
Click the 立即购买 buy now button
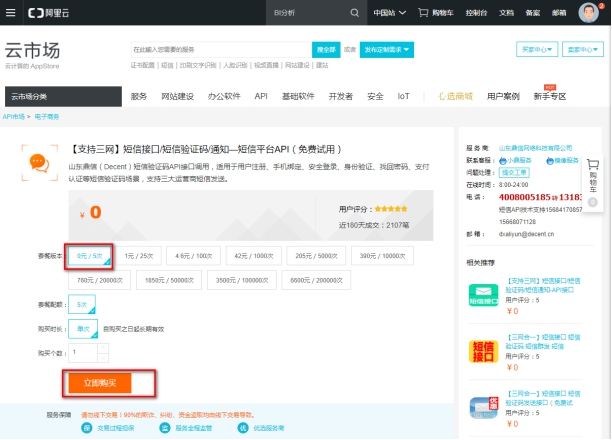pyautogui.click(x=100, y=383)
